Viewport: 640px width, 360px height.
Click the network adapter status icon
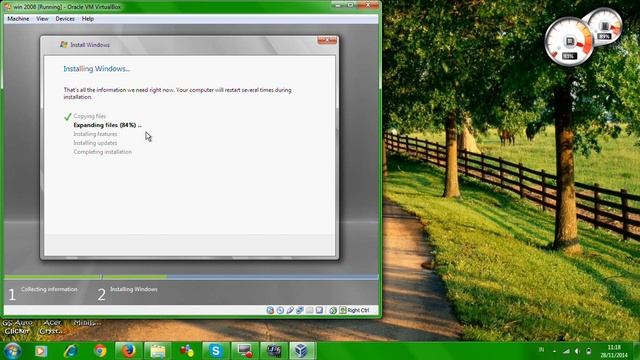click(x=300, y=310)
